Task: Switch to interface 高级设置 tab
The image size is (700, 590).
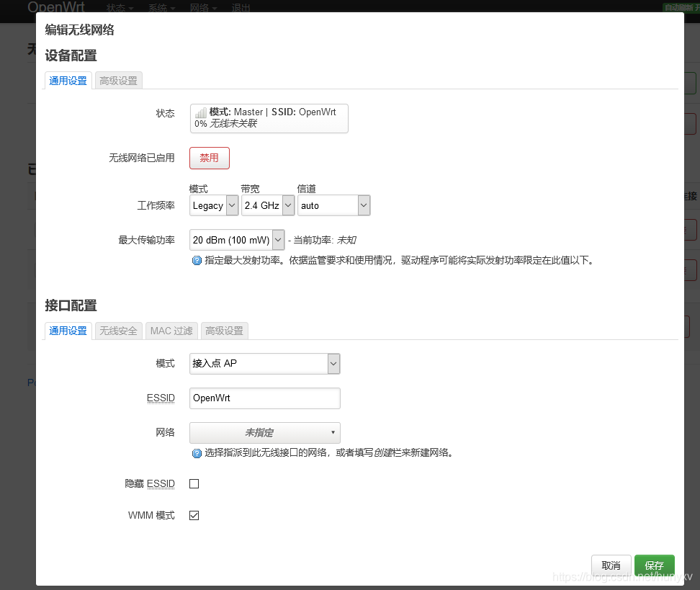Action: (x=225, y=331)
